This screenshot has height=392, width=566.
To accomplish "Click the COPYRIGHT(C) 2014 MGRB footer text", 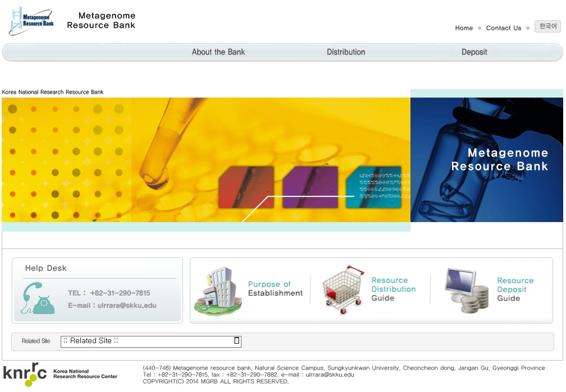I will pos(216,381).
